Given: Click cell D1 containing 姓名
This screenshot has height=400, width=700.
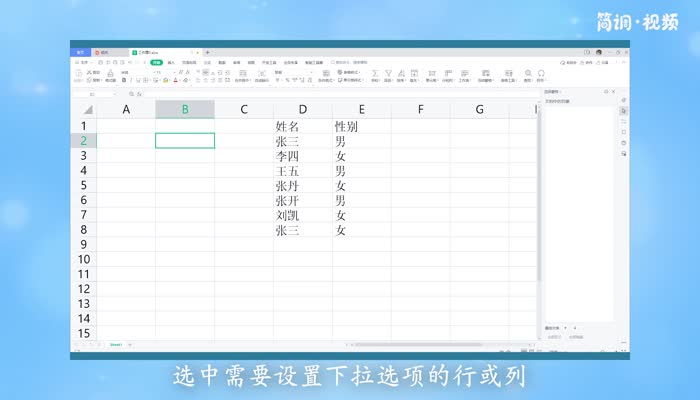Looking at the screenshot, I should (303, 127).
